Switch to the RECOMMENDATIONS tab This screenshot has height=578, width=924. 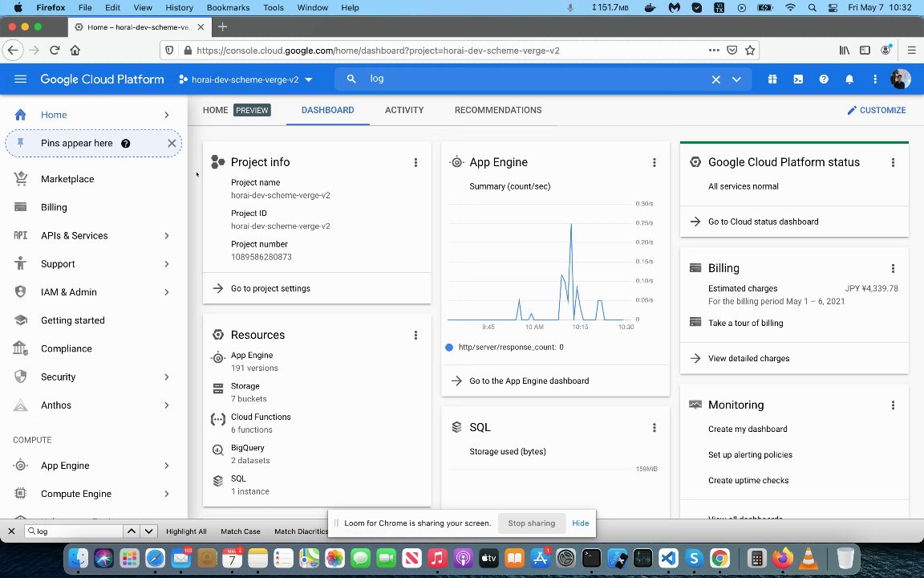point(498,110)
